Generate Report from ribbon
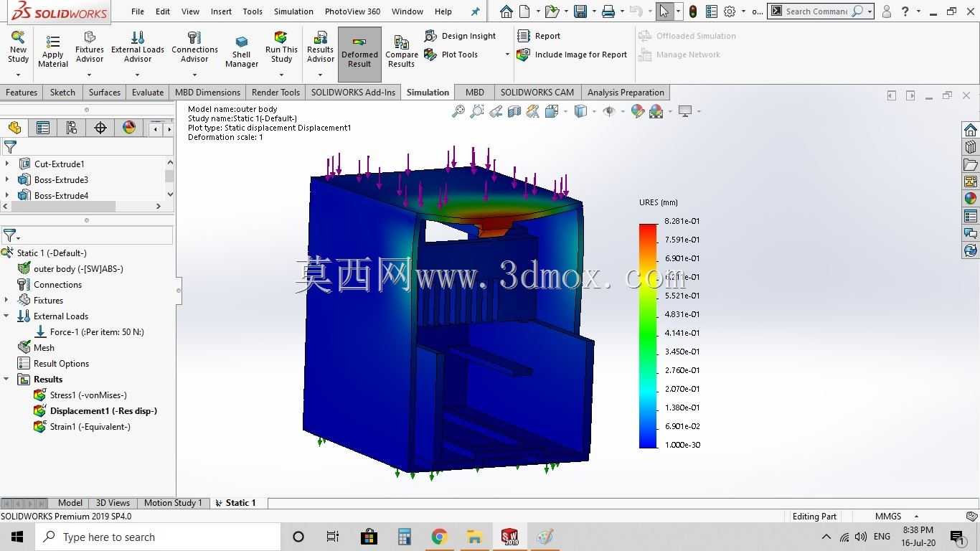 pos(540,36)
